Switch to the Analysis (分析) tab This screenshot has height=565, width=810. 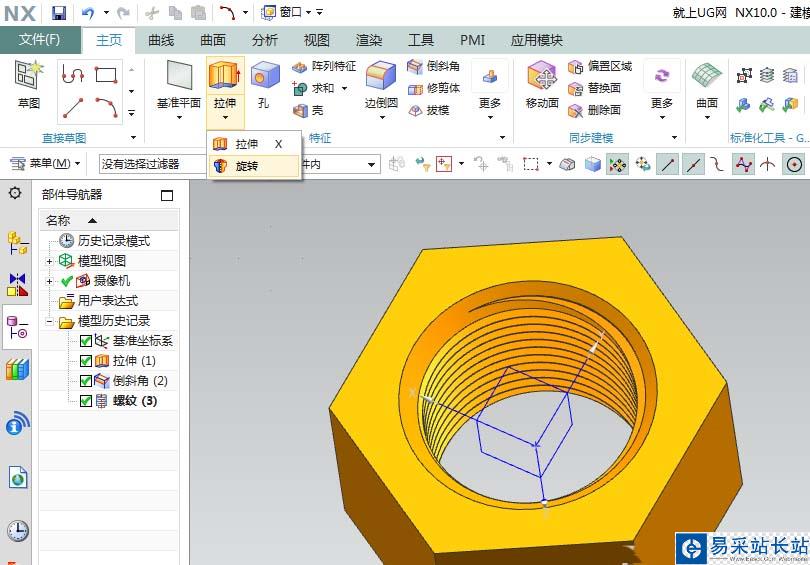coord(265,40)
